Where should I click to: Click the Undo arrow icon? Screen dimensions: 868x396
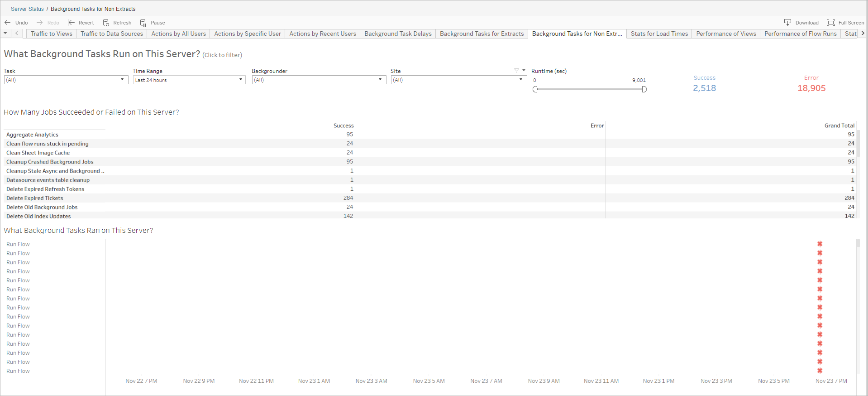[7, 23]
